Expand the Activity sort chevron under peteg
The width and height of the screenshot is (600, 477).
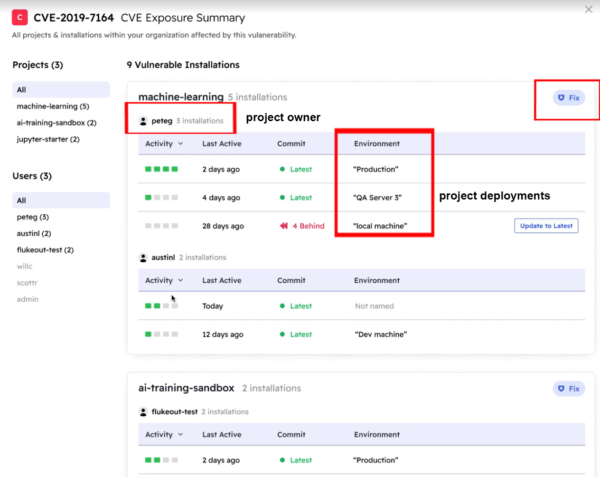click(x=181, y=144)
